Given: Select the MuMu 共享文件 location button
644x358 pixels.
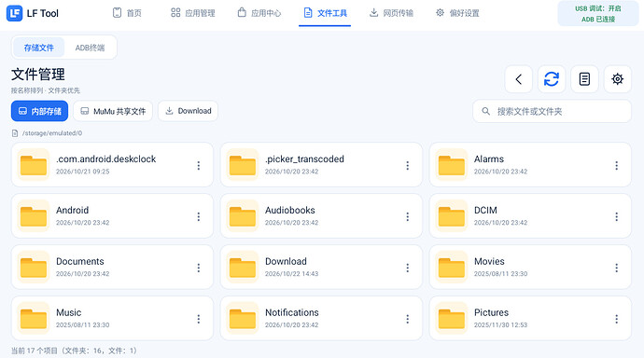Looking at the screenshot, I should coord(113,111).
